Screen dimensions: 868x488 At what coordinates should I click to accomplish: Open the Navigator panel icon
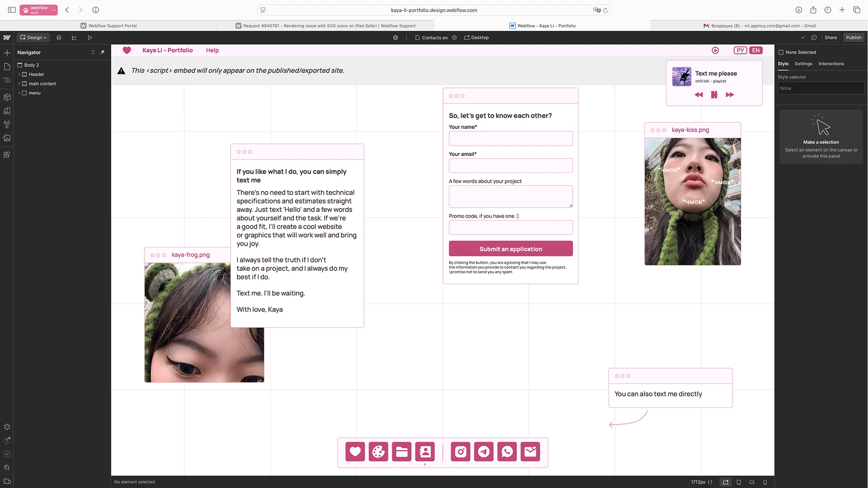[x=7, y=80]
